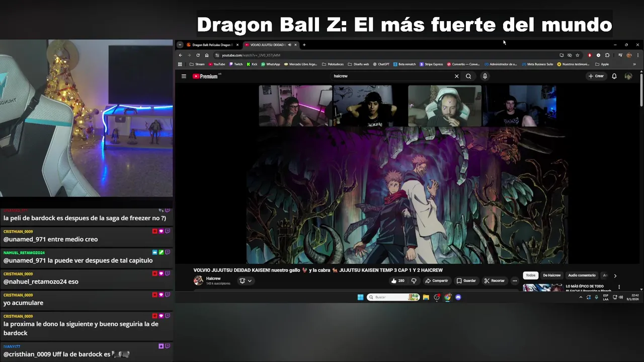
Task: Open the Twitch bookmark
Action: 236,64
